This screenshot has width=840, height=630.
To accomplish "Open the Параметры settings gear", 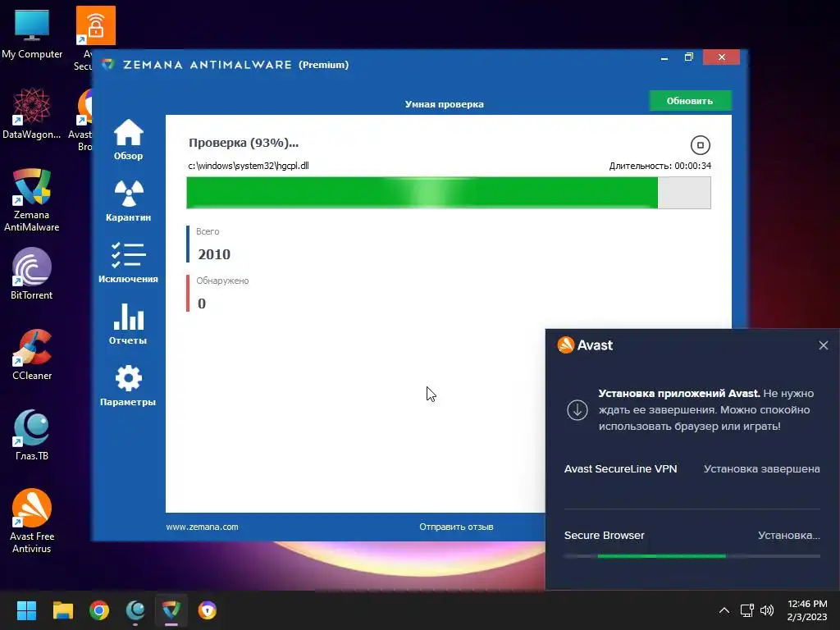I will pyautogui.click(x=128, y=386).
